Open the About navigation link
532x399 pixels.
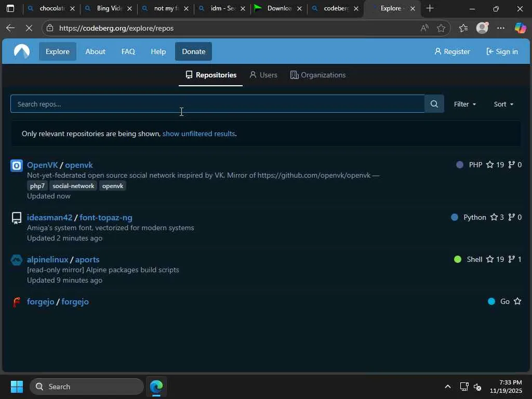[96, 51]
